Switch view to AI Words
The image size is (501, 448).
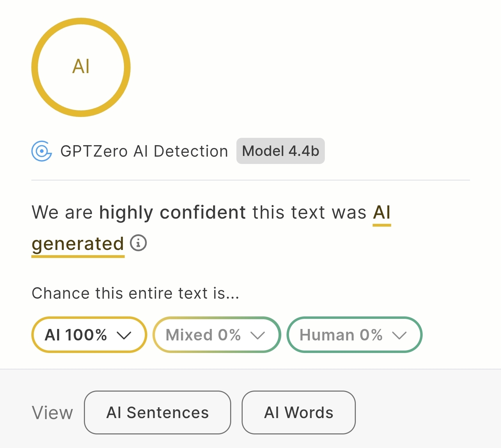click(298, 412)
